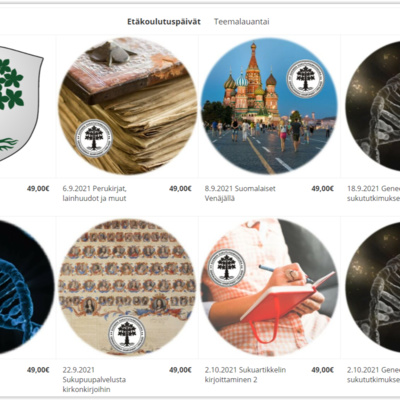Open the 22.9.2021 Sukupuupalvelusta kirkonkirjoihin link

coord(94,379)
